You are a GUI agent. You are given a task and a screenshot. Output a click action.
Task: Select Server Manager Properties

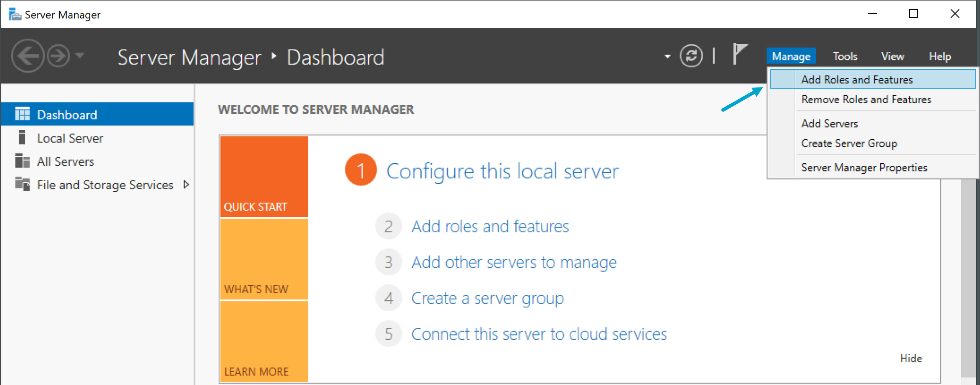pos(864,168)
